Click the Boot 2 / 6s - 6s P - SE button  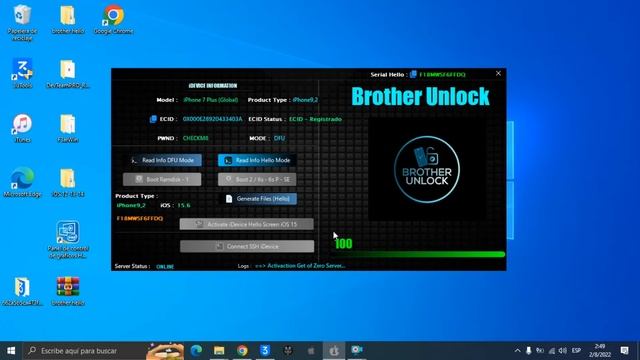tap(257, 180)
